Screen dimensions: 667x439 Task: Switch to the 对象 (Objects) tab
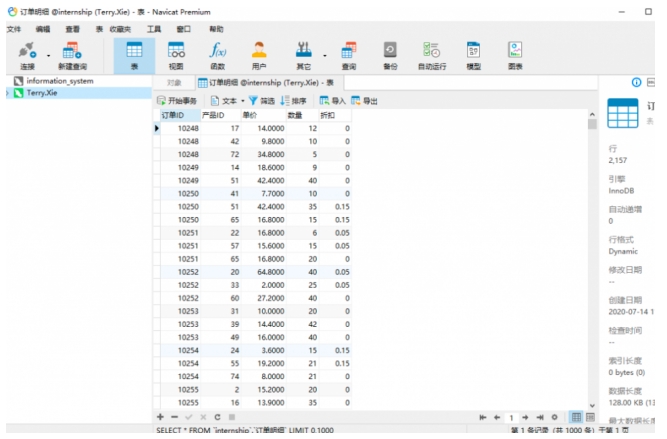pyautogui.click(x=174, y=82)
